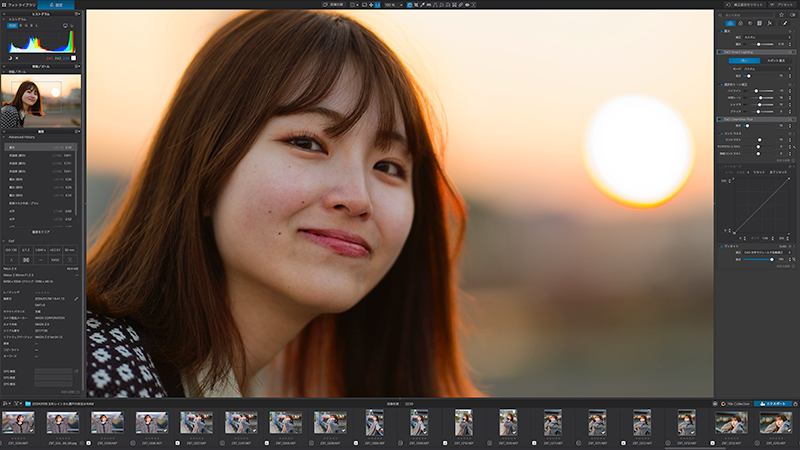This screenshot has width=800, height=450.
Task: Toggle DxO Smart Lighting on or off
Action: click(720, 52)
